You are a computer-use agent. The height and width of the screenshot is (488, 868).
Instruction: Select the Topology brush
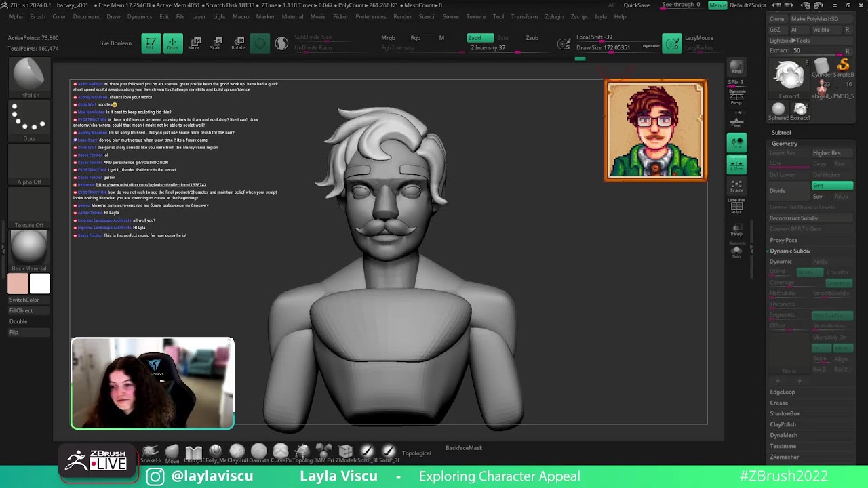point(302,452)
